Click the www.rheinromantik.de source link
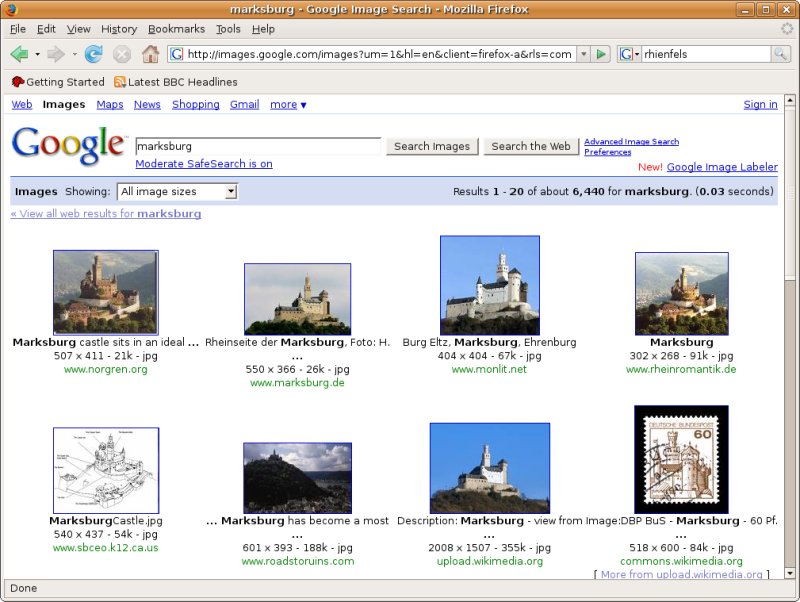Screen dimensions: 800x602 pos(681,369)
